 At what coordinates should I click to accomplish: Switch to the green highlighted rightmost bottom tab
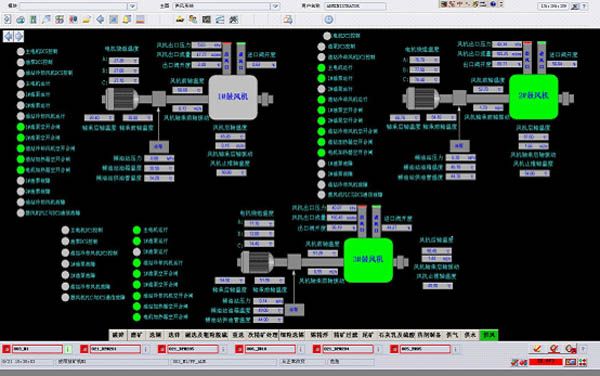[x=489, y=335]
